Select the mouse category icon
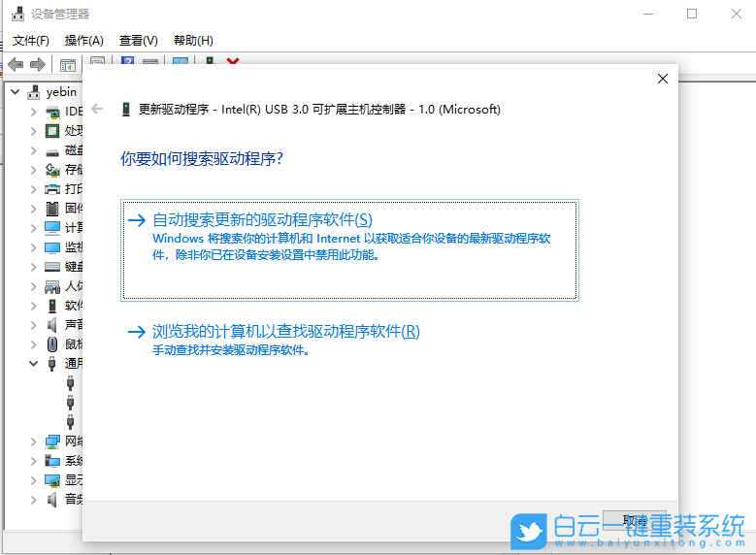This screenshot has height=555, width=756. coord(52,344)
